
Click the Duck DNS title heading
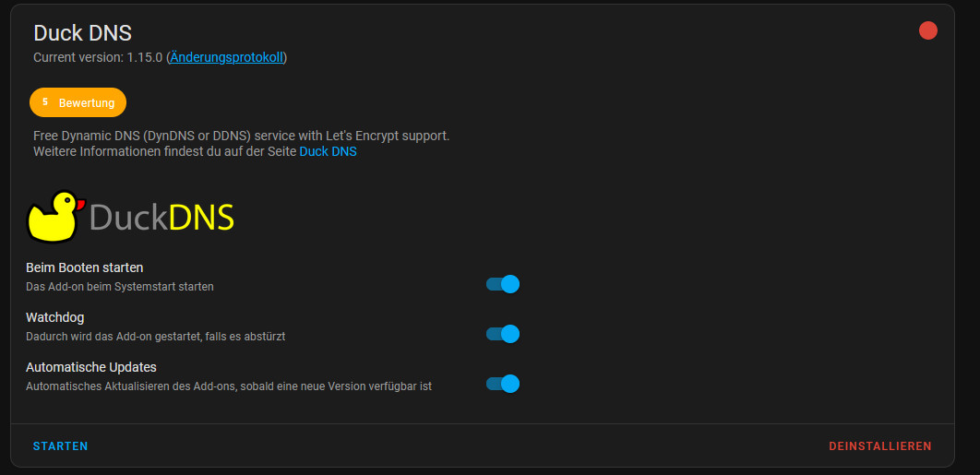tap(82, 33)
